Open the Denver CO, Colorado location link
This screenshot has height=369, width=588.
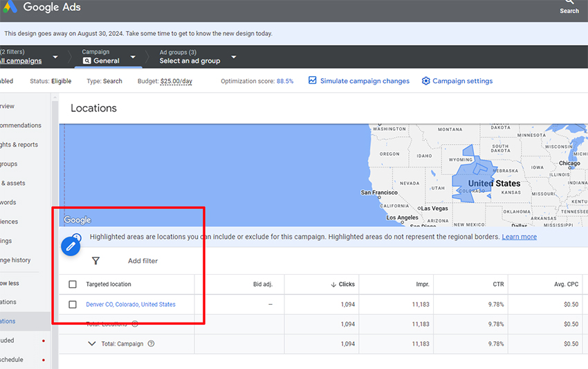[131, 305]
